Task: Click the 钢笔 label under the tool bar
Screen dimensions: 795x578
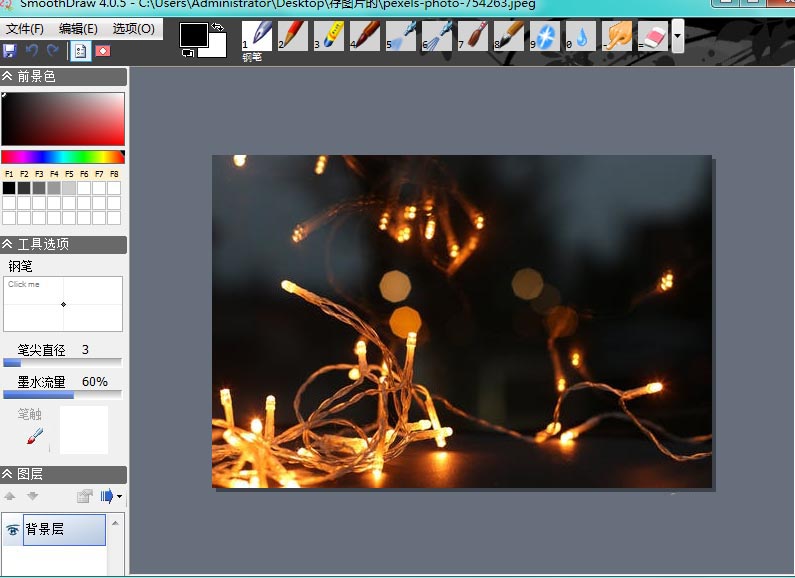Action: pyautogui.click(x=252, y=57)
